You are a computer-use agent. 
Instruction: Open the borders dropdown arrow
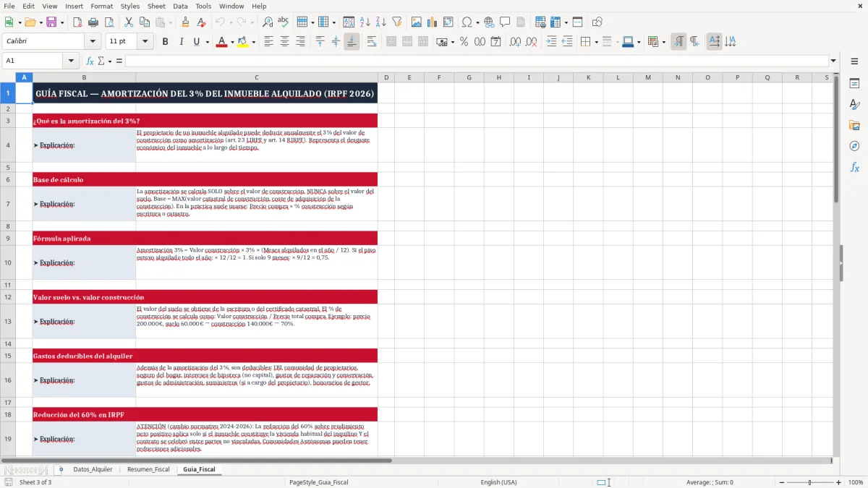[597, 42]
